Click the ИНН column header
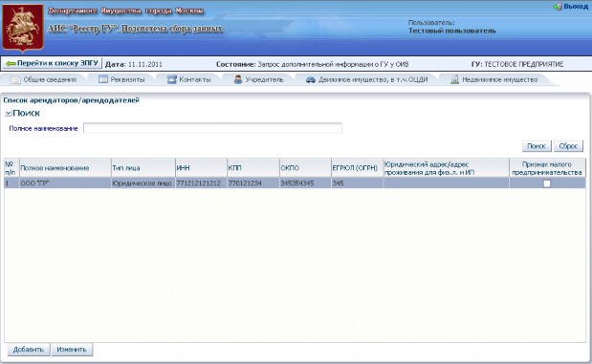 (201, 168)
